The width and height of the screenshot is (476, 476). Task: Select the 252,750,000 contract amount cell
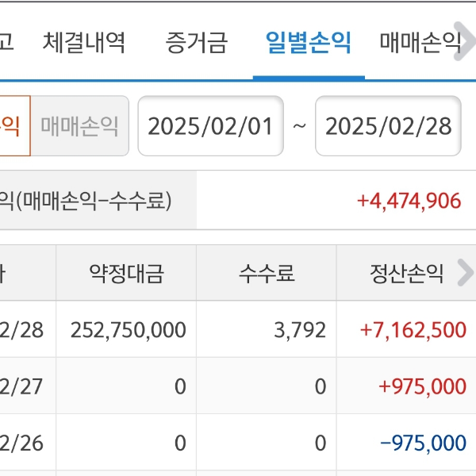click(128, 330)
